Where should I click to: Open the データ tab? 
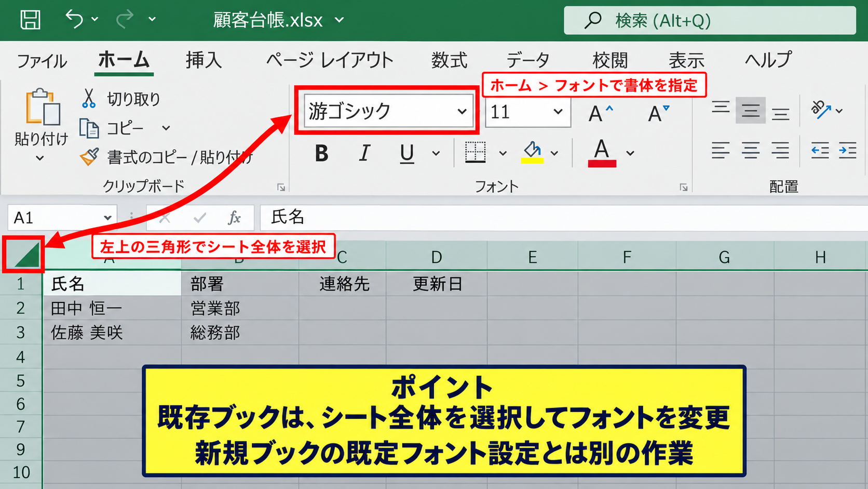[527, 60]
